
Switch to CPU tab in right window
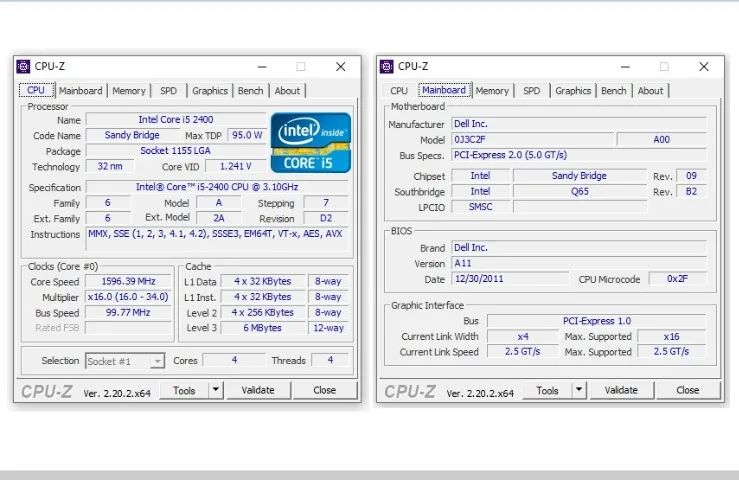coord(399,91)
